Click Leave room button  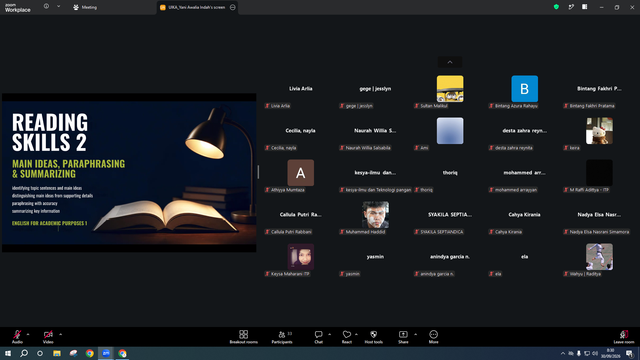624,337
